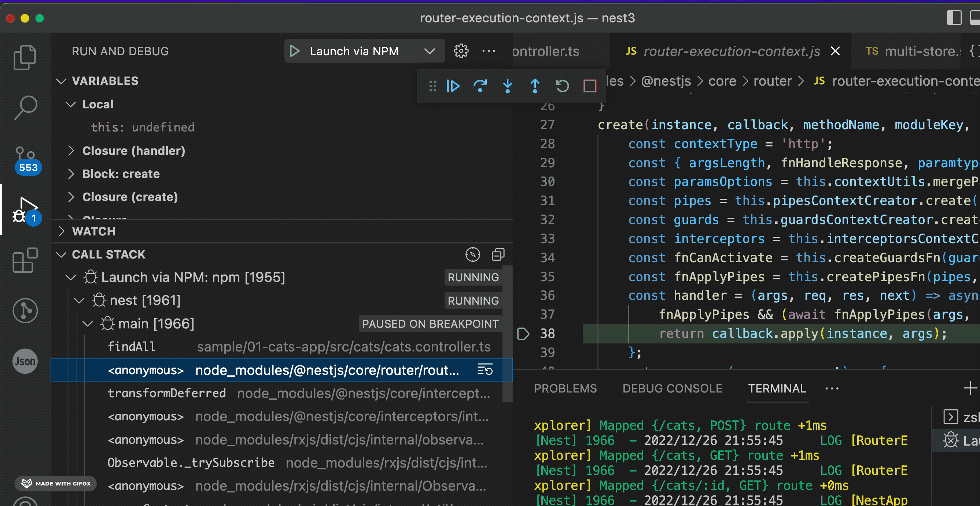Image resolution: width=980 pixels, height=506 pixels.
Task: Click router breadcrumb segment
Action: coord(773,81)
